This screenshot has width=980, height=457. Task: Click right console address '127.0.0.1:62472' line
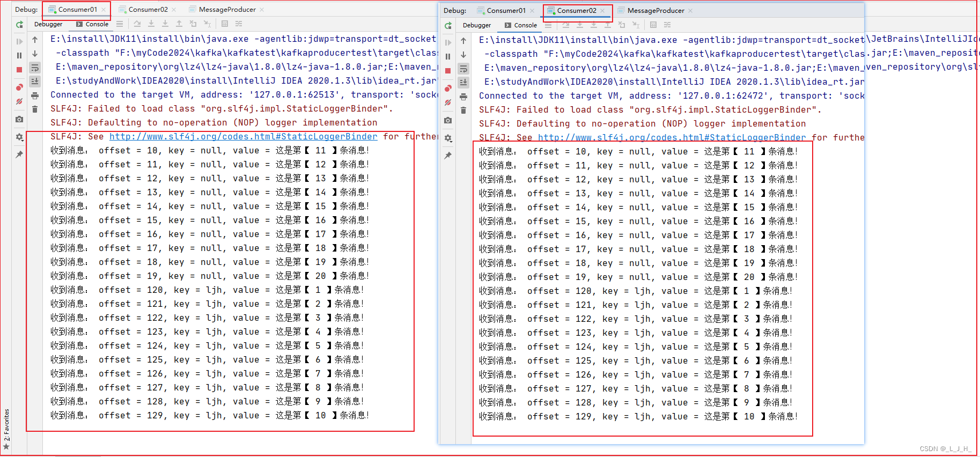[672, 96]
